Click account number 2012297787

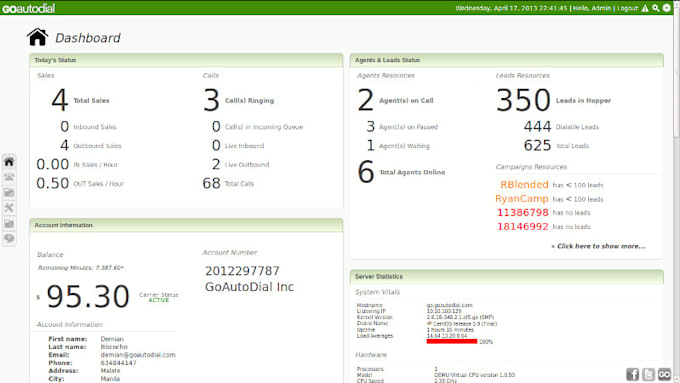pyautogui.click(x=242, y=271)
